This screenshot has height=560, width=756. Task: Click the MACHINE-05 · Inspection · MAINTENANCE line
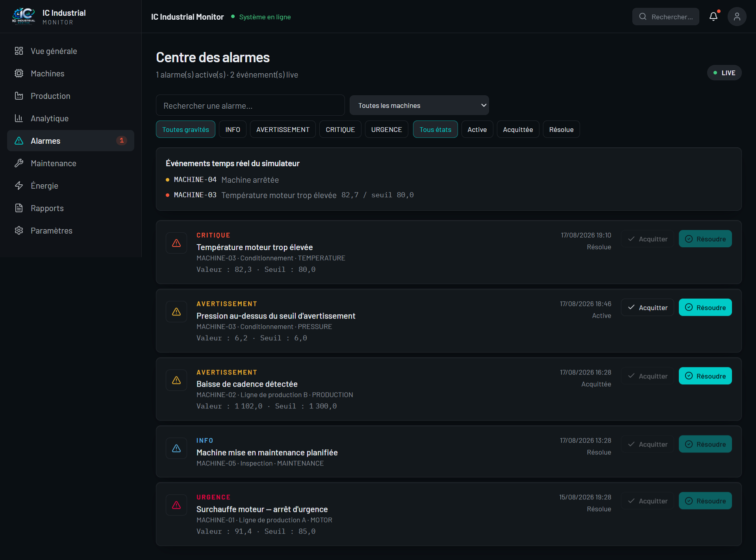(x=260, y=463)
